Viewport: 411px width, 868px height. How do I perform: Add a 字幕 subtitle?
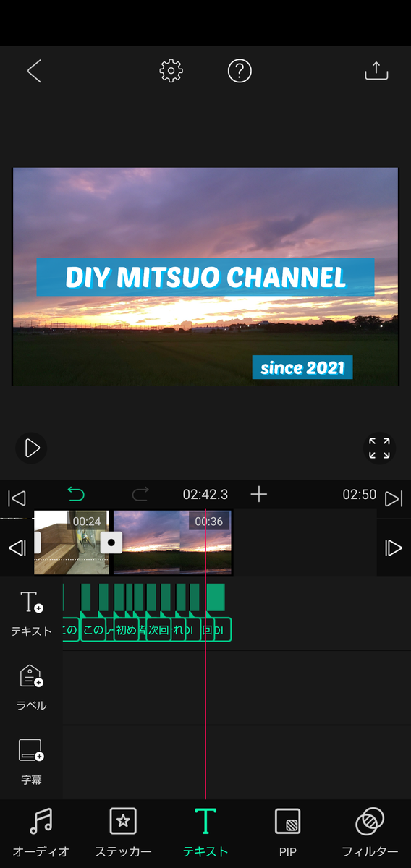coord(31,761)
